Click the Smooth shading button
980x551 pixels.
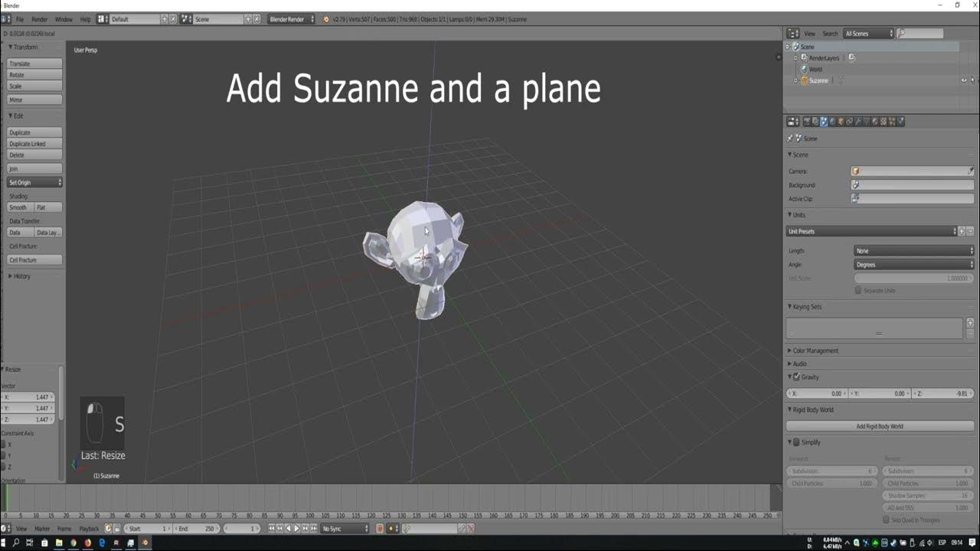click(x=21, y=207)
